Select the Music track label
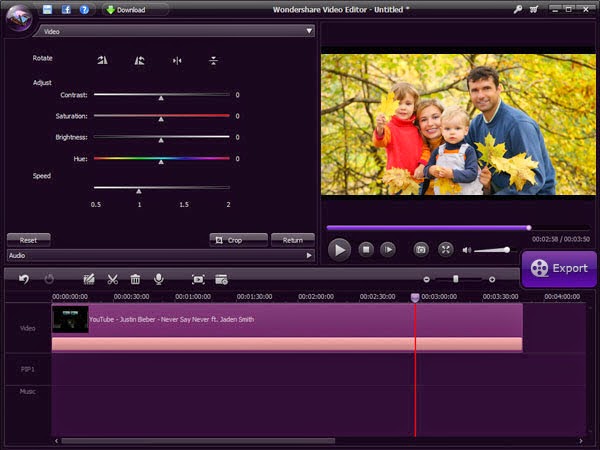This screenshot has width=600, height=450. [28, 391]
